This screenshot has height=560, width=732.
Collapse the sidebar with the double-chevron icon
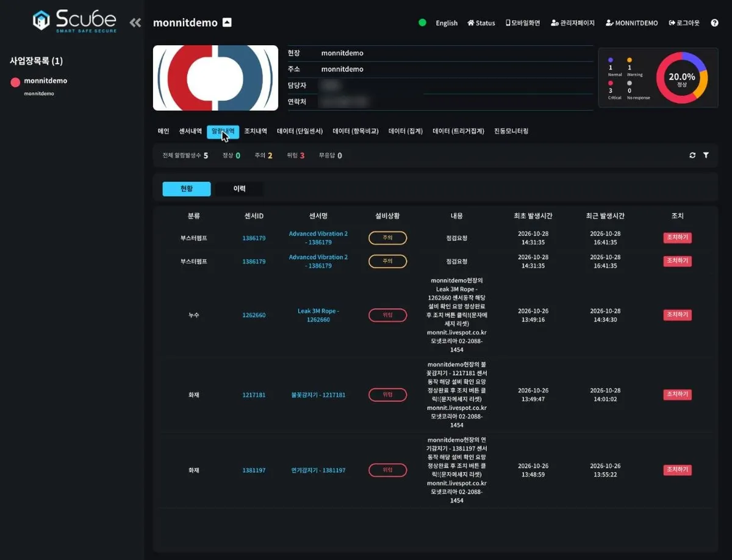pos(135,23)
